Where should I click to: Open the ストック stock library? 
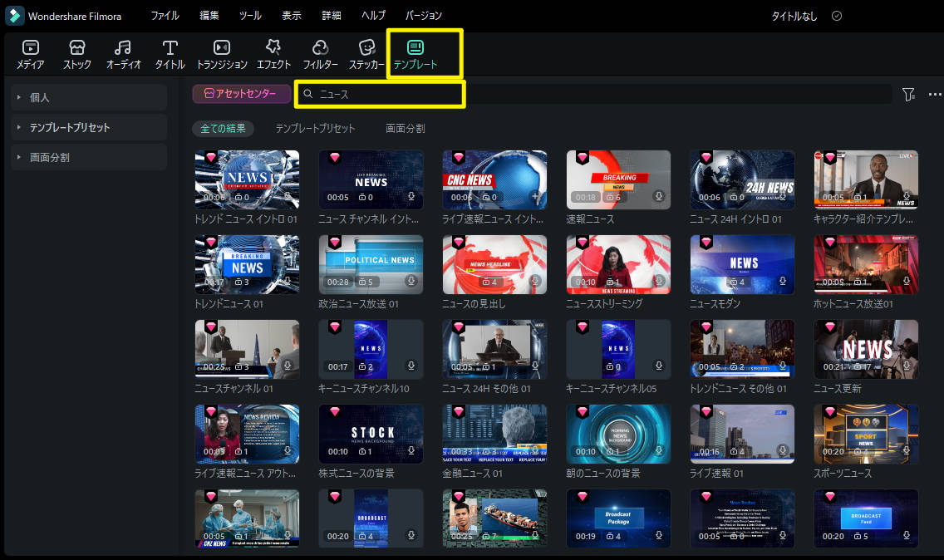pyautogui.click(x=77, y=54)
